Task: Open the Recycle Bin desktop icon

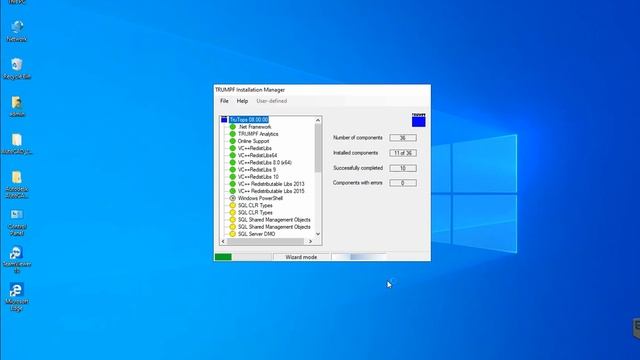Action: point(17,69)
